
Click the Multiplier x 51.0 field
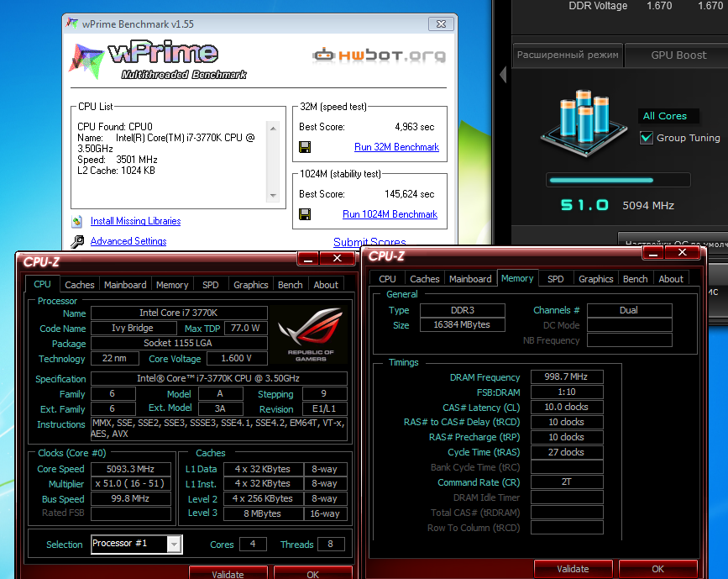pyautogui.click(x=130, y=483)
